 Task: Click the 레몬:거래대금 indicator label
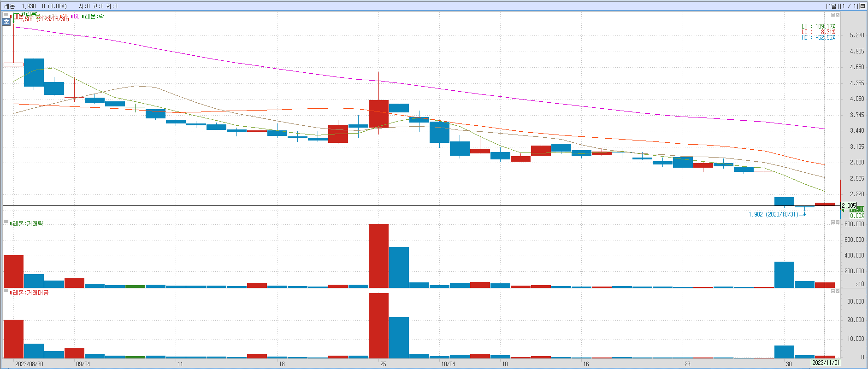pyautogui.click(x=30, y=293)
